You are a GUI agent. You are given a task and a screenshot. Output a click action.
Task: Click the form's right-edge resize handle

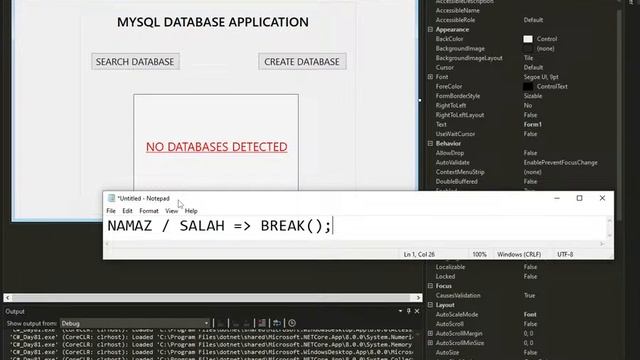pyautogui.click(x=420, y=100)
